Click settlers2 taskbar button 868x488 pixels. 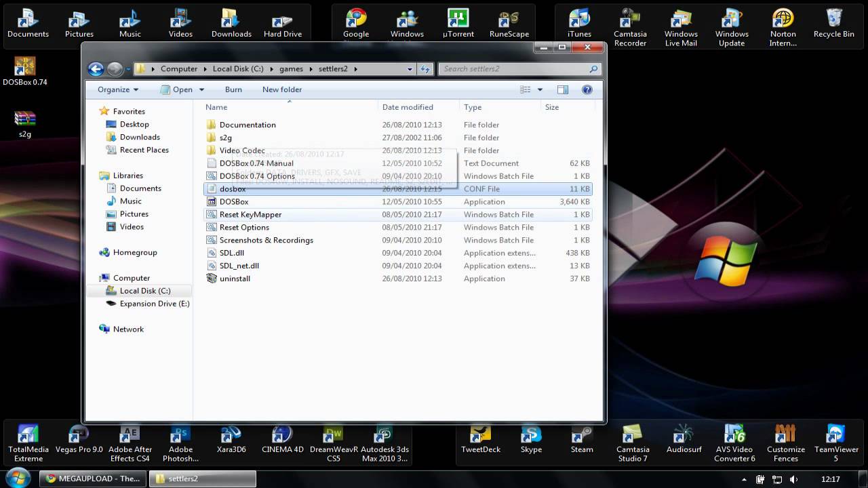coord(203,479)
